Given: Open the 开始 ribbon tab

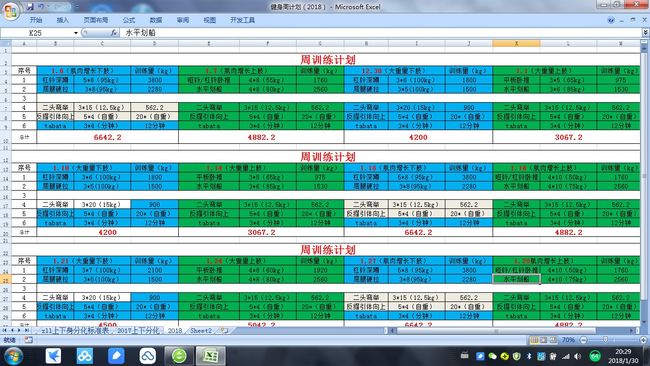Looking at the screenshot, I should (36, 20).
